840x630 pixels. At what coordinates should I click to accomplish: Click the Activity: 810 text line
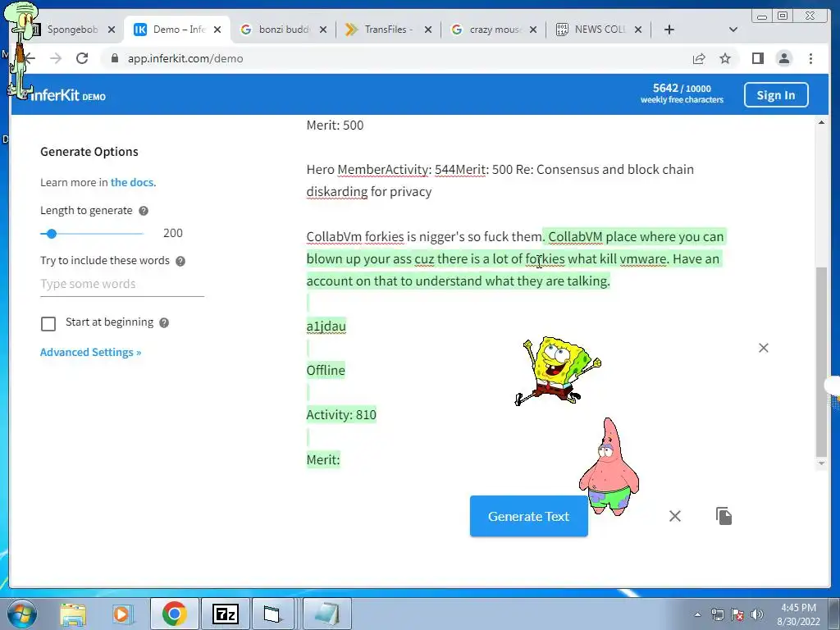point(341,414)
